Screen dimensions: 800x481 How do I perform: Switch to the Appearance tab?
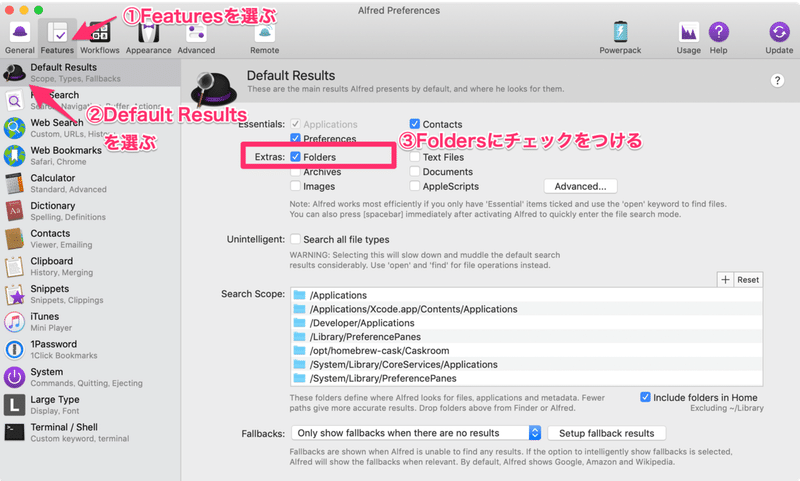click(x=148, y=38)
